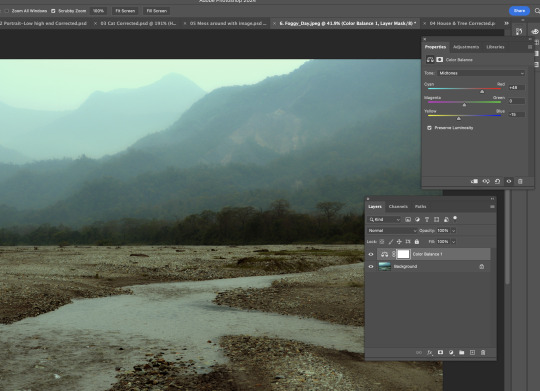Clip adjustment to layer below icon
This screenshot has width=540, height=391.
474,181
